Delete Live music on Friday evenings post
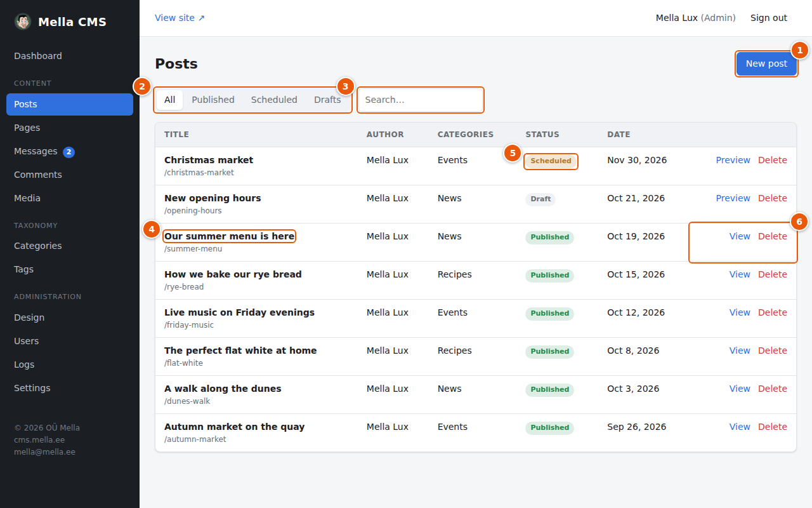This screenshot has height=508, width=812. click(773, 312)
